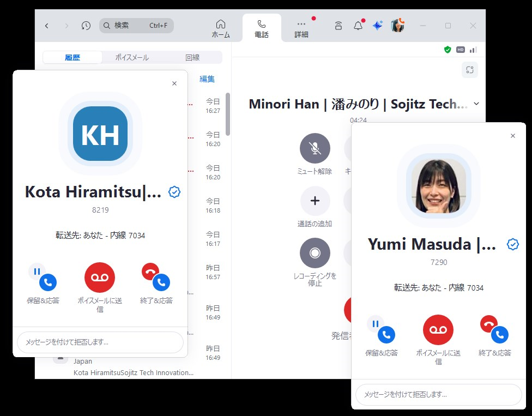Click the search field (検索)
Viewport: 532px width, 416px height.
coord(136,26)
